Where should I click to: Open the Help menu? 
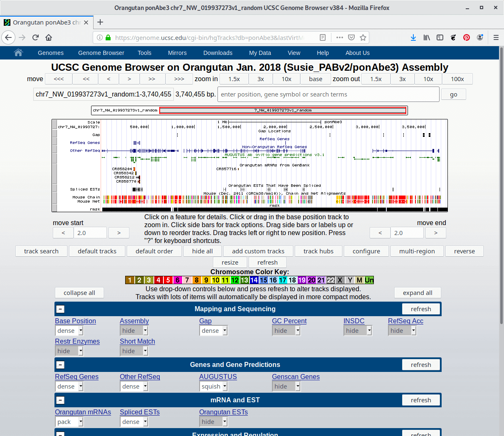(x=323, y=53)
